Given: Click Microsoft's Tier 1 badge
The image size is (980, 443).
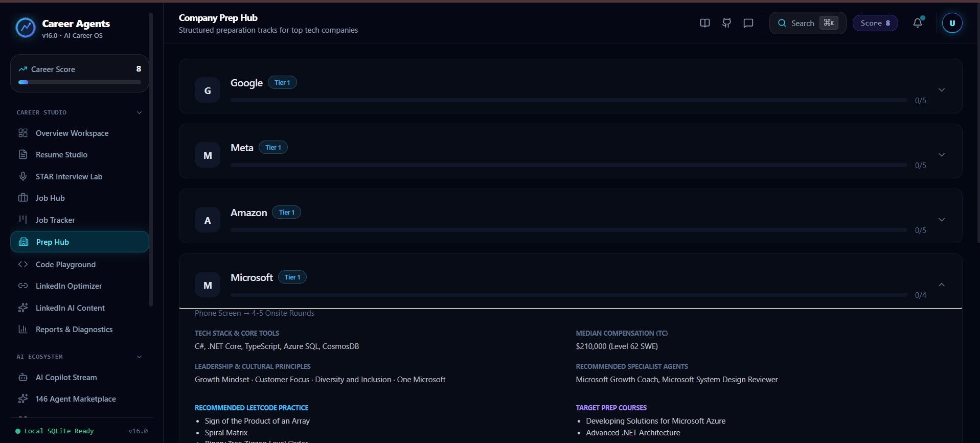Looking at the screenshot, I should pos(292,277).
